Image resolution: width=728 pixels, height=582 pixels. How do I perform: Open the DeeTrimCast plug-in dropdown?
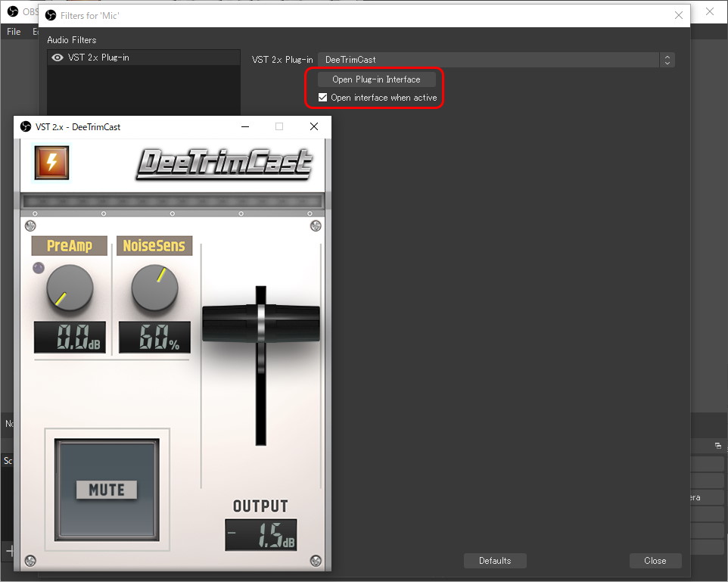coord(496,60)
